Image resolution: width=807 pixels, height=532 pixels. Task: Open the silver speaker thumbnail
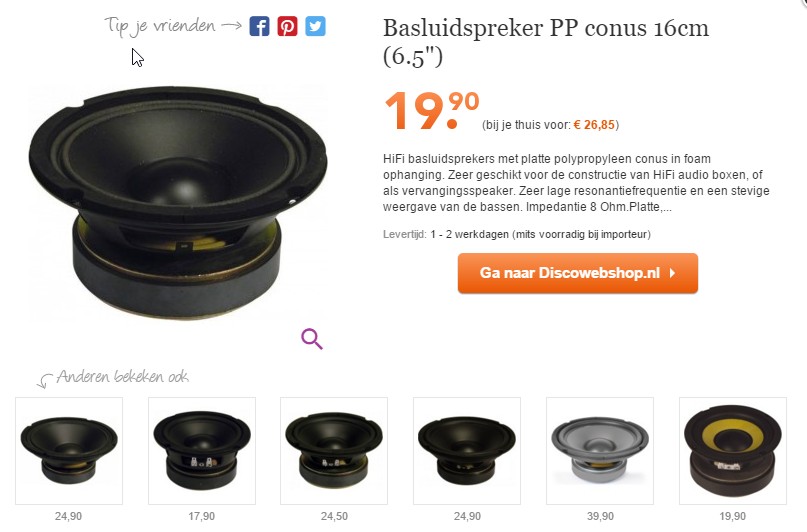coord(600,451)
